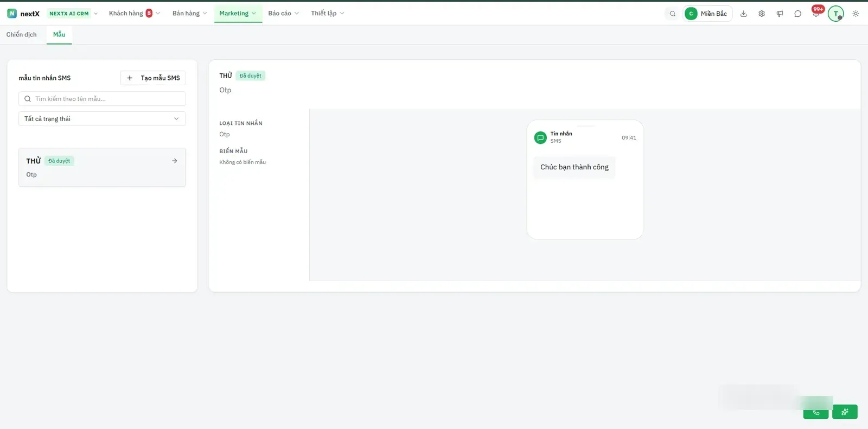Select the THỬ Otp template card

[102, 167]
